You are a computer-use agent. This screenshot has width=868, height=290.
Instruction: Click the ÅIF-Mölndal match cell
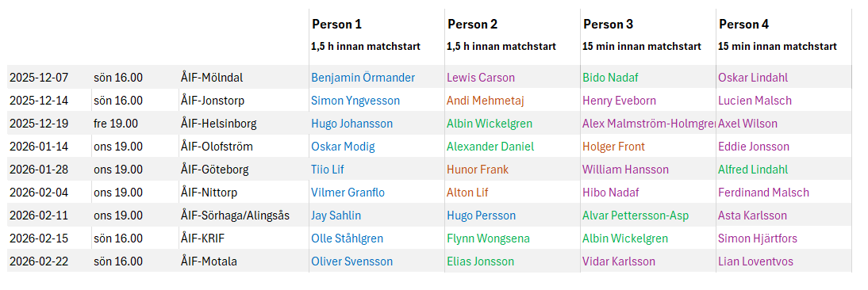[244, 78]
